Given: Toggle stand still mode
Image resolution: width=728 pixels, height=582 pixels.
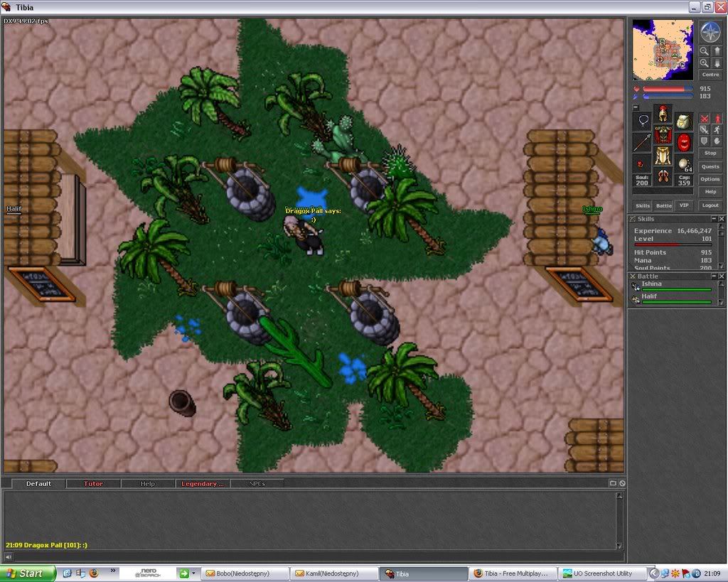Looking at the screenshot, I should (x=717, y=119).
